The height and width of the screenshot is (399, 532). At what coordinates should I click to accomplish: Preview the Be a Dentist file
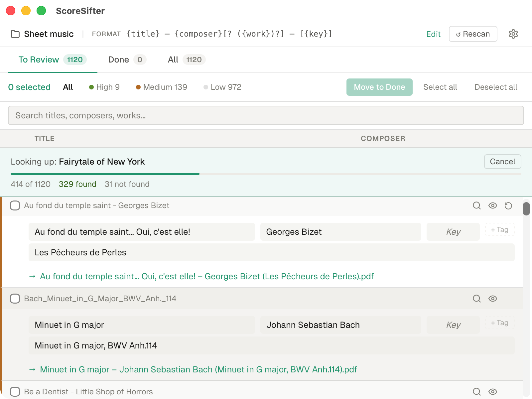493,392
